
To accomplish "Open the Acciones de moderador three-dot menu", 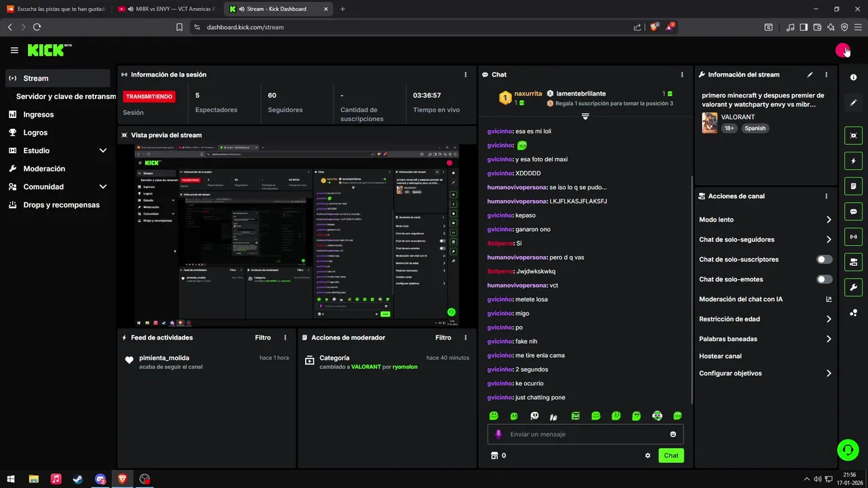I will [465, 338].
